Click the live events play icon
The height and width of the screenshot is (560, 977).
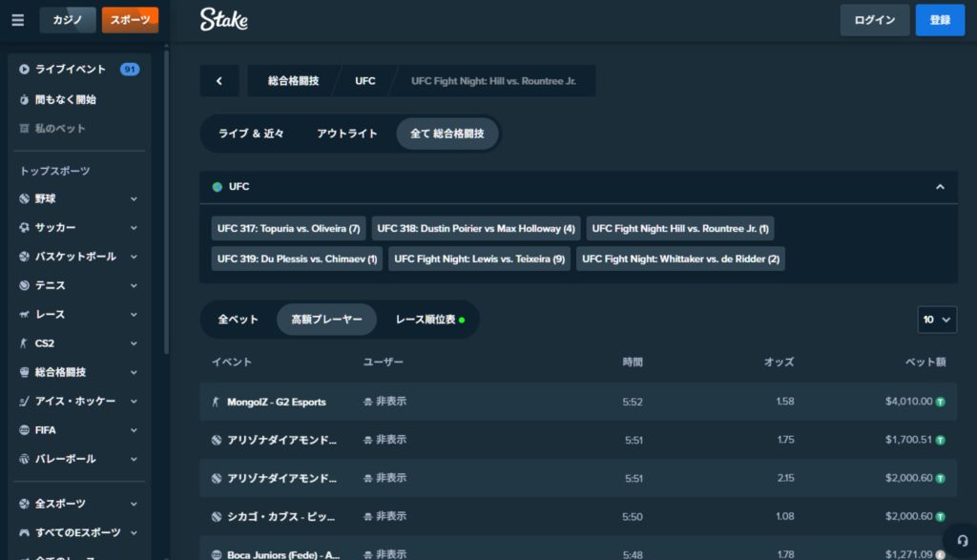pos(24,69)
